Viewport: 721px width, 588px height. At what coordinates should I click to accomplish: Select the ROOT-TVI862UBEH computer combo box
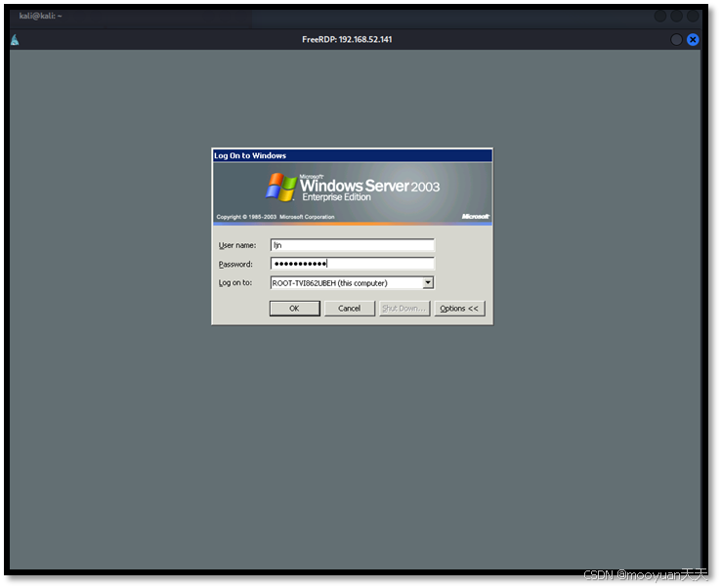pos(353,282)
